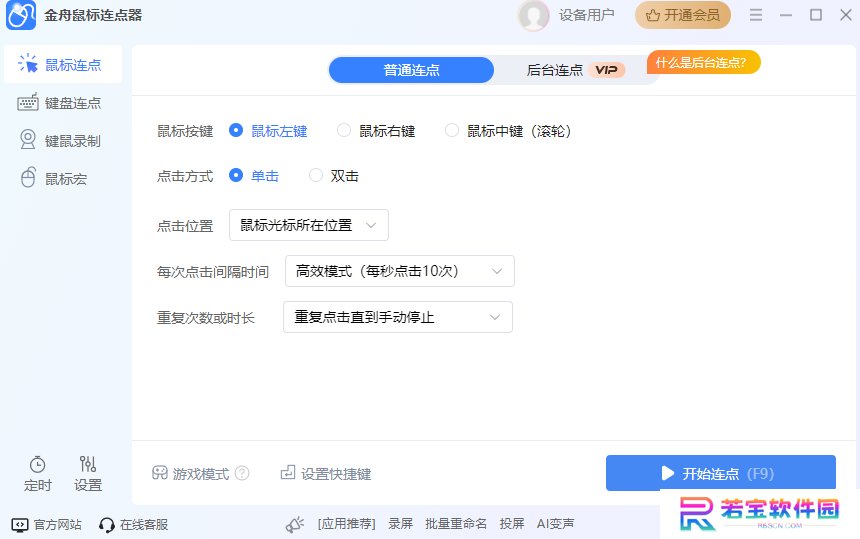Select the 鼠标中键 (滚轮) radio option
This screenshot has width=860, height=539.
pos(452,130)
